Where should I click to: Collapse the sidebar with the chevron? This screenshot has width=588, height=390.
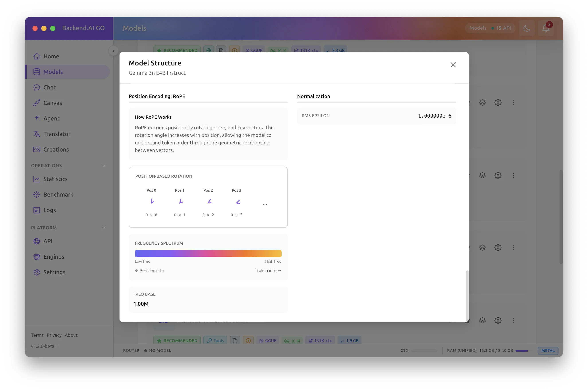click(x=114, y=51)
